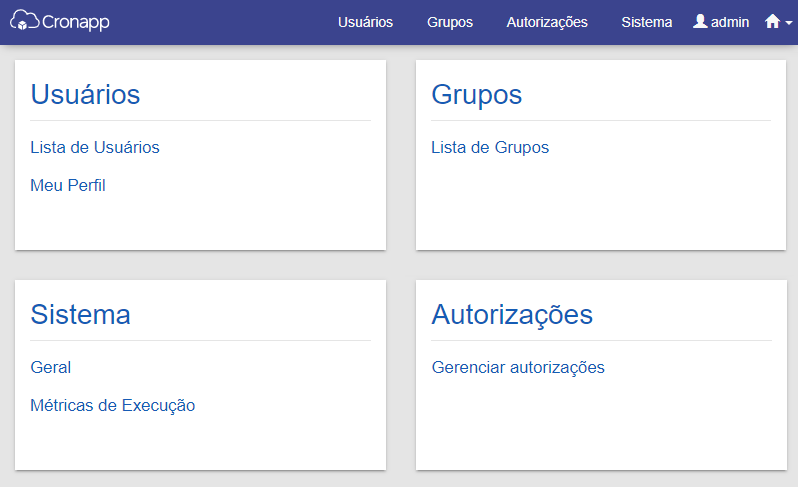The width and height of the screenshot is (798, 487).
Task: Open the Lista de Grupos link
Action: point(490,148)
